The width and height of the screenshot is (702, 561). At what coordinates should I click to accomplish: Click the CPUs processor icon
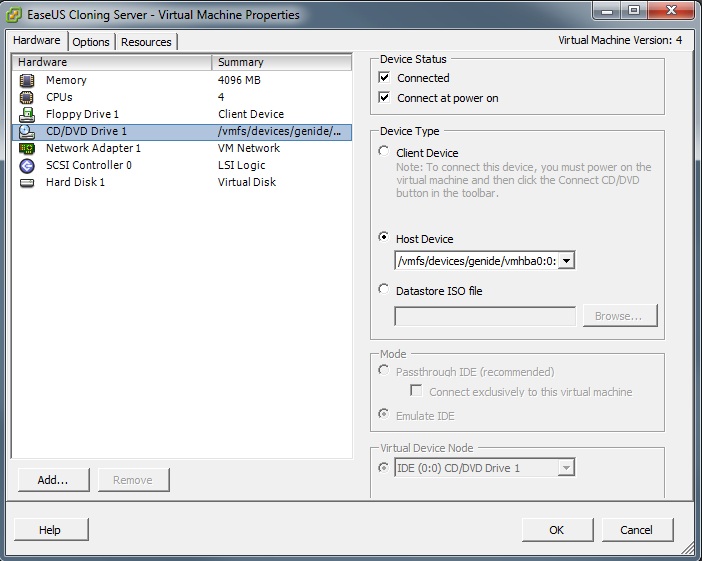coord(27,97)
